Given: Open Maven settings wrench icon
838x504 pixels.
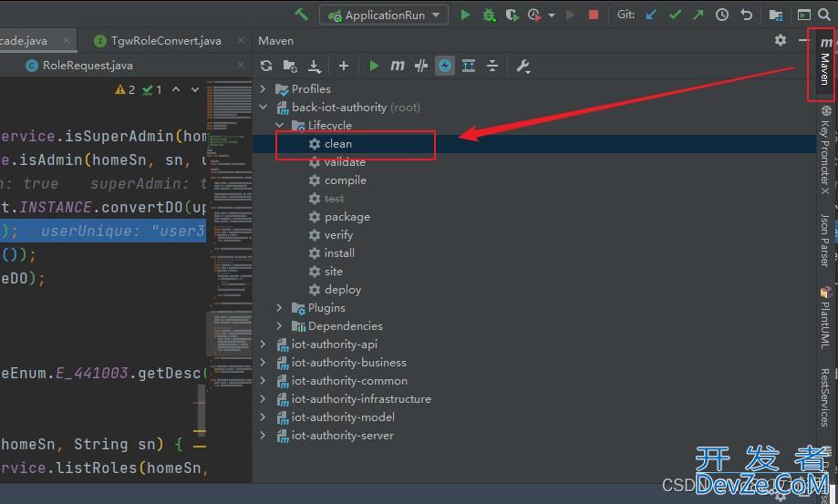Looking at the screenshot, I should click(522, 66).
